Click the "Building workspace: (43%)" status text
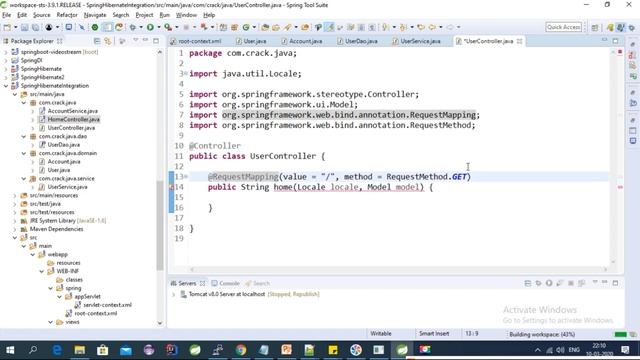 point(542,334)
